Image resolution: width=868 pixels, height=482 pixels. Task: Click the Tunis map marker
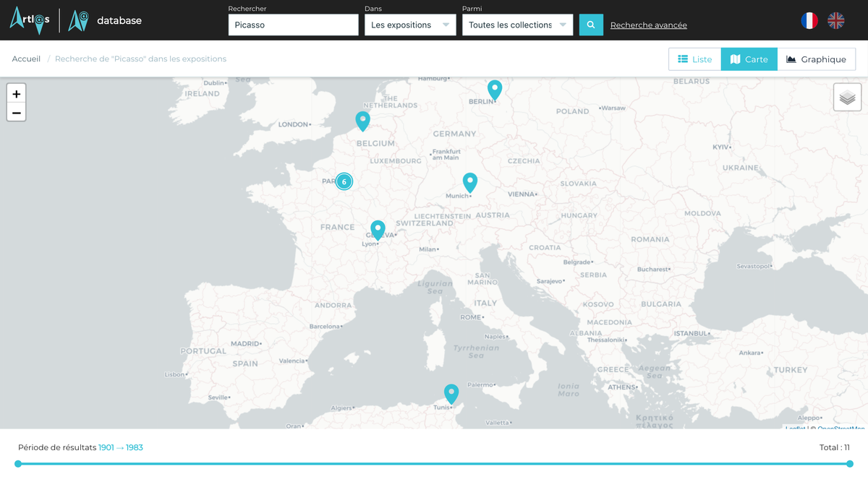[x=451, y=393]
